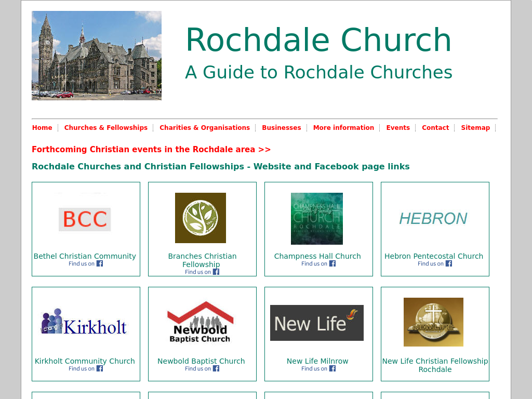The height and width of the screenshot is (399, 532).
Task: Open the Churches & Fellowships menu
Action: click(x=106, y=128)
